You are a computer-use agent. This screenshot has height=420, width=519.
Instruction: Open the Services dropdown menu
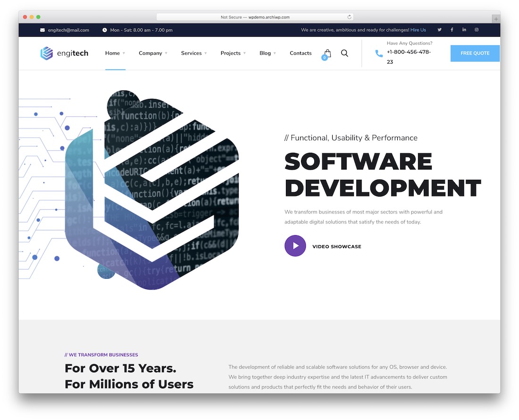pos(193,53)
